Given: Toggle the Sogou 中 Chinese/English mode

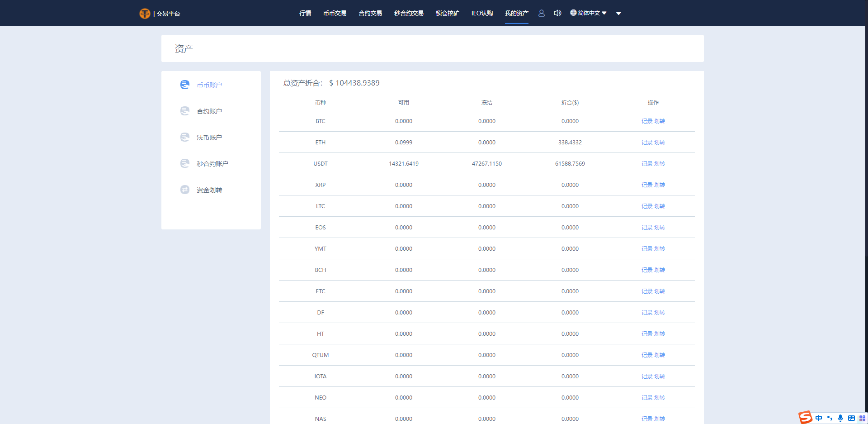Looking at the screenshot, I should (x=819, y=418).
